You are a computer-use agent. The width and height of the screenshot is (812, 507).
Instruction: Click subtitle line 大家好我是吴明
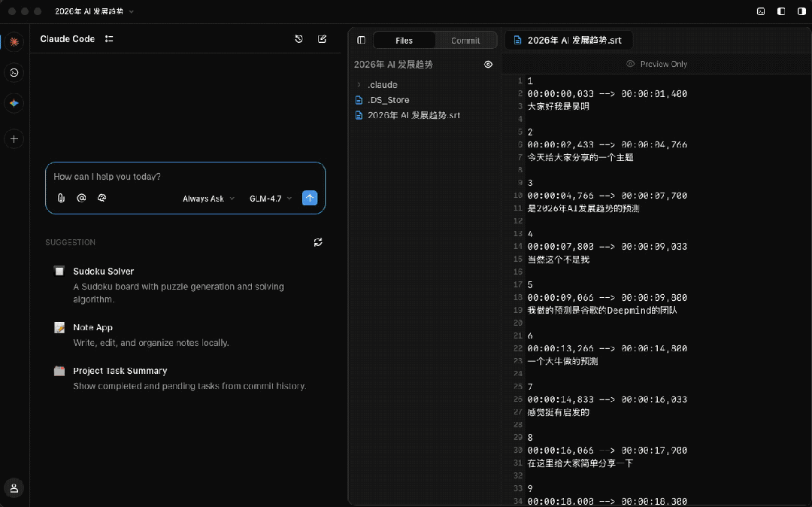tap(558, 106)
